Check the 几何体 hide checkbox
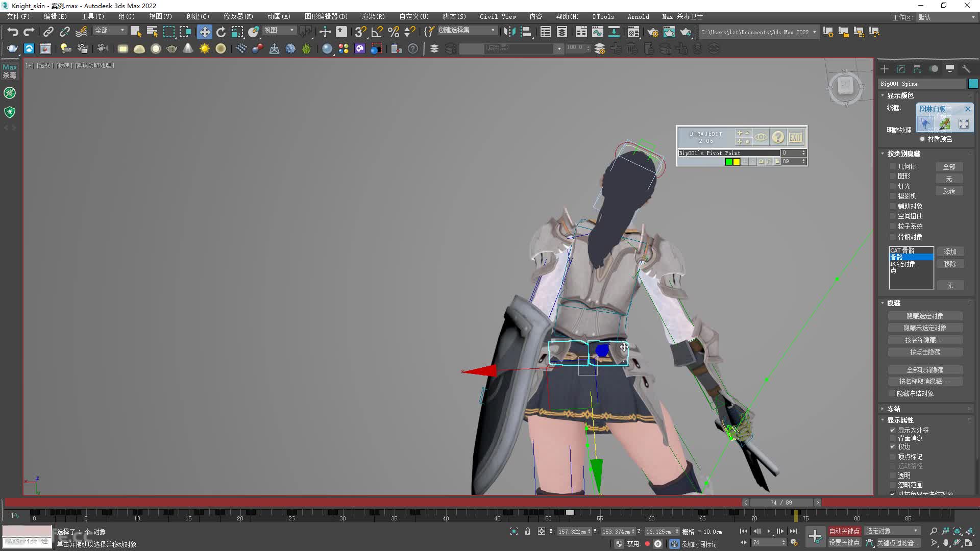This screenshot has height=551, width=980. (893, 166)
